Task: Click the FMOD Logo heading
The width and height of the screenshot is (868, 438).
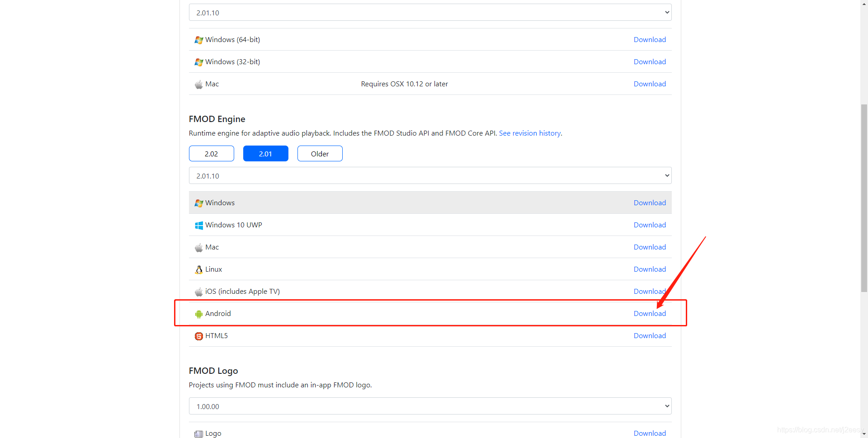Action: click(x=213, y=371)
